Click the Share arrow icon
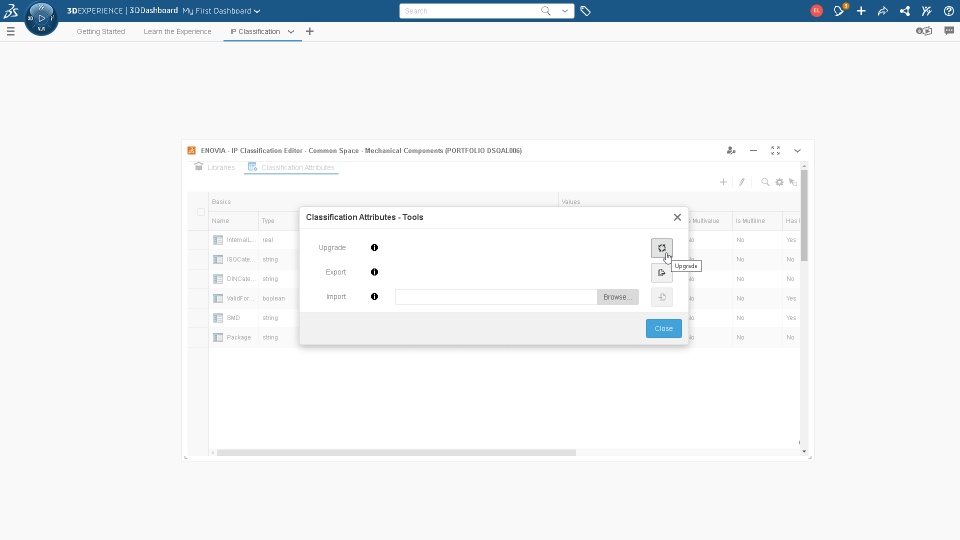Screen dimensions: 960x540 (x=883, y=11)
